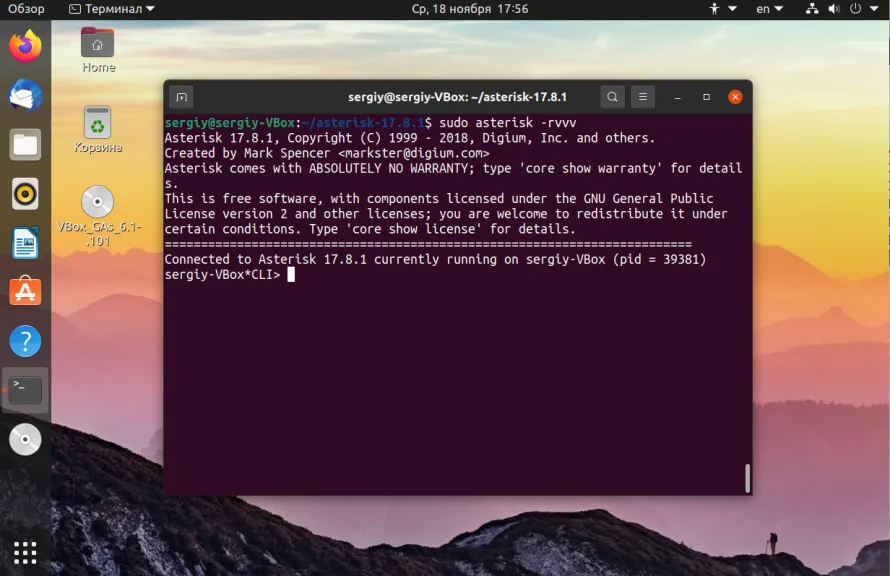Minimize the terminal window
The image size is (890, 576).
tap(677, 97)
